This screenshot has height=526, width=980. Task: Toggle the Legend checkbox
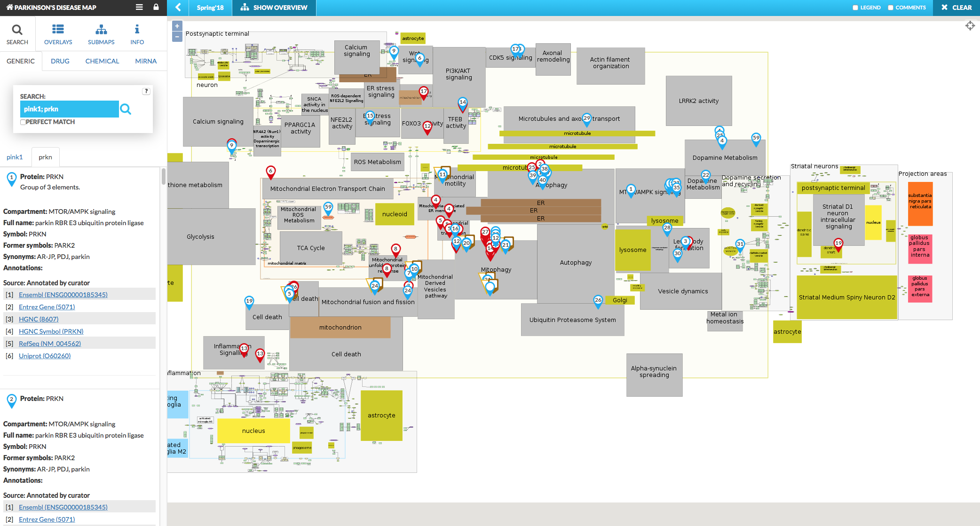(x=855, y=8)
